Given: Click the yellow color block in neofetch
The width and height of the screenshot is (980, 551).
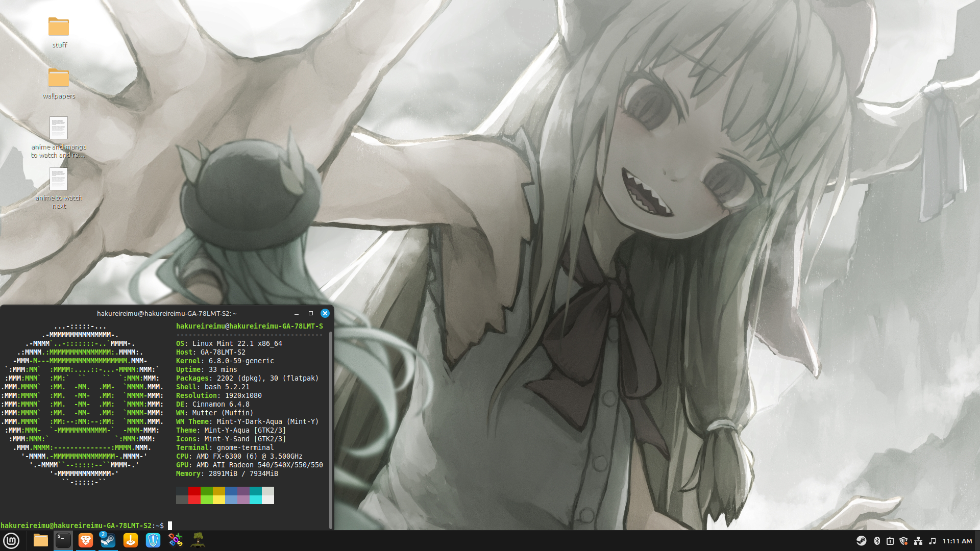Looking at the screenshot, I should 219,495.
